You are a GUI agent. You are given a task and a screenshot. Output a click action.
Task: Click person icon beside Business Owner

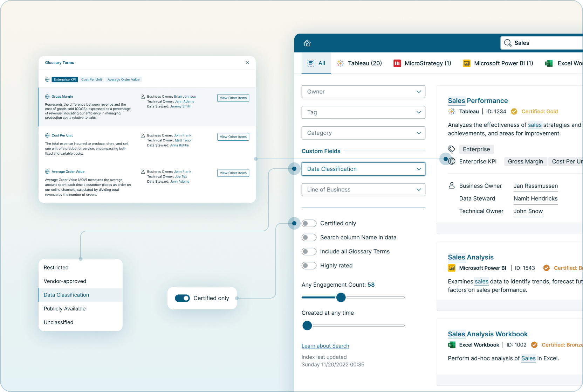pyautogui.click(x=452, y=185)
